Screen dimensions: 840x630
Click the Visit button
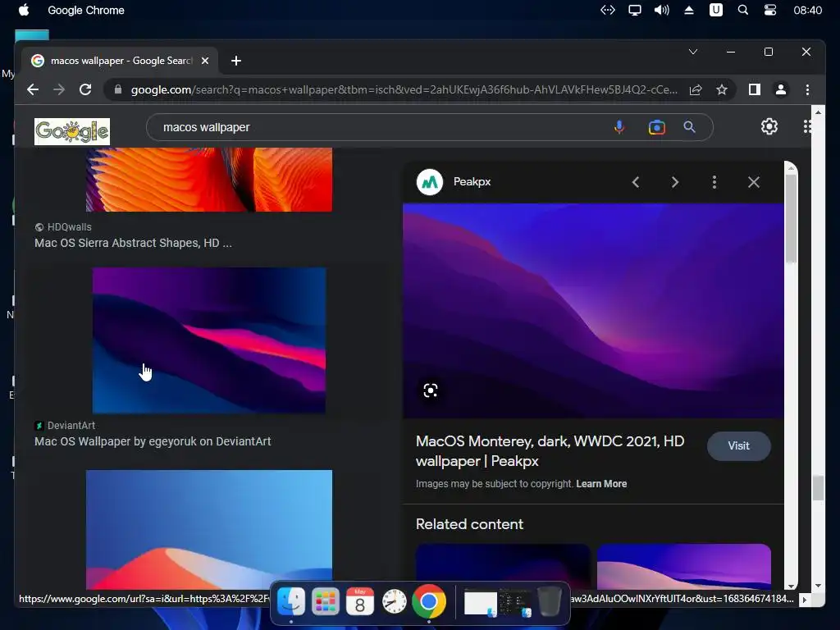(x=739, y=445)
